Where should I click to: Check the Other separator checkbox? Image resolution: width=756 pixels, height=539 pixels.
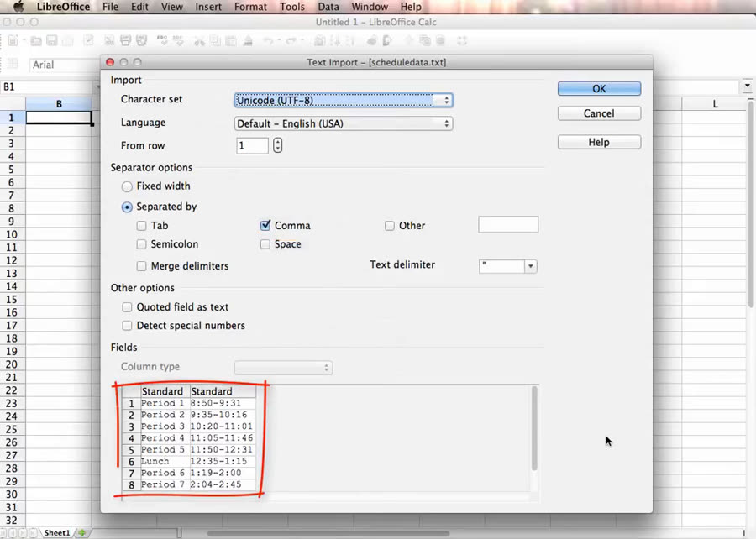390,226
